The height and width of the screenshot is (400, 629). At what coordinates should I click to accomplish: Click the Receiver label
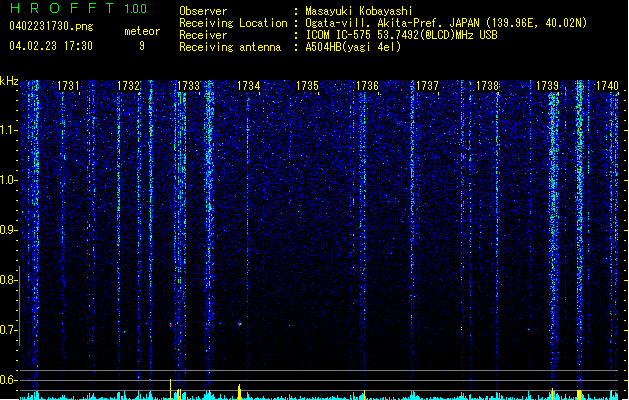coord(203,35)
